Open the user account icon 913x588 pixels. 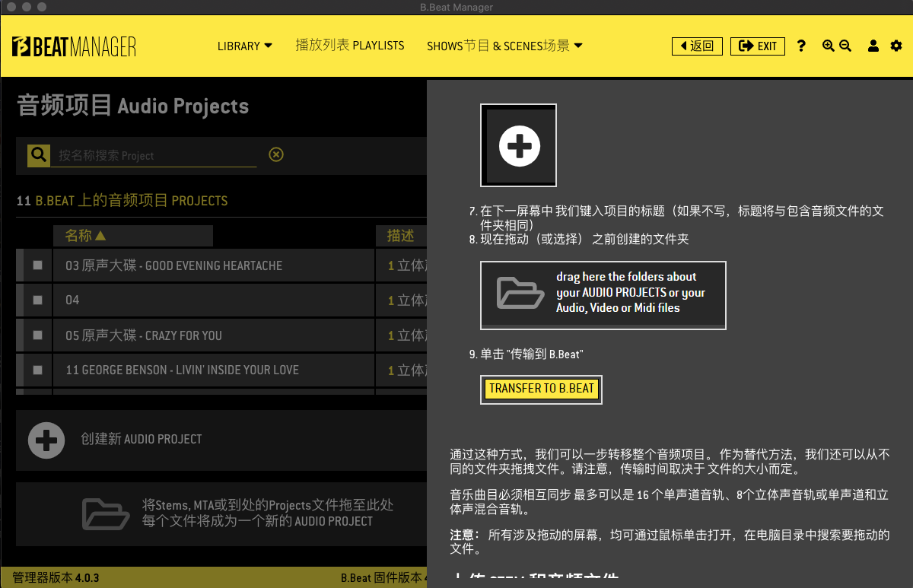click(874, 46)
